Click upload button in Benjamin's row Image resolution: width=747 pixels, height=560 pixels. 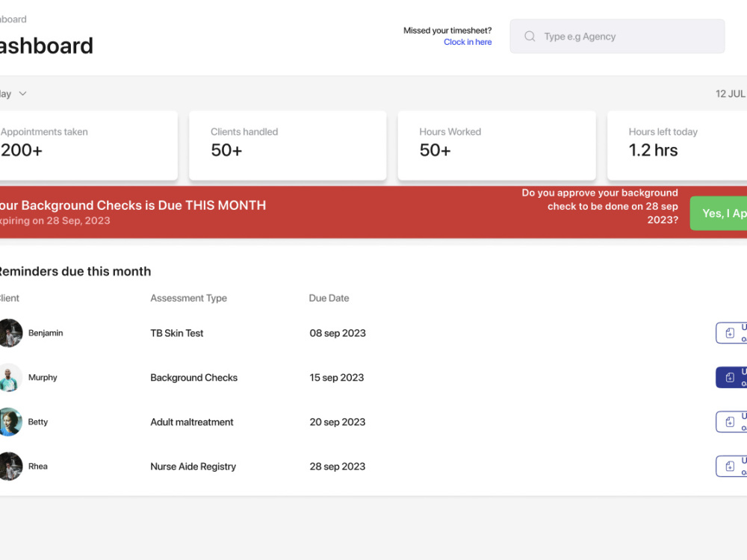(x=731, y=333)
